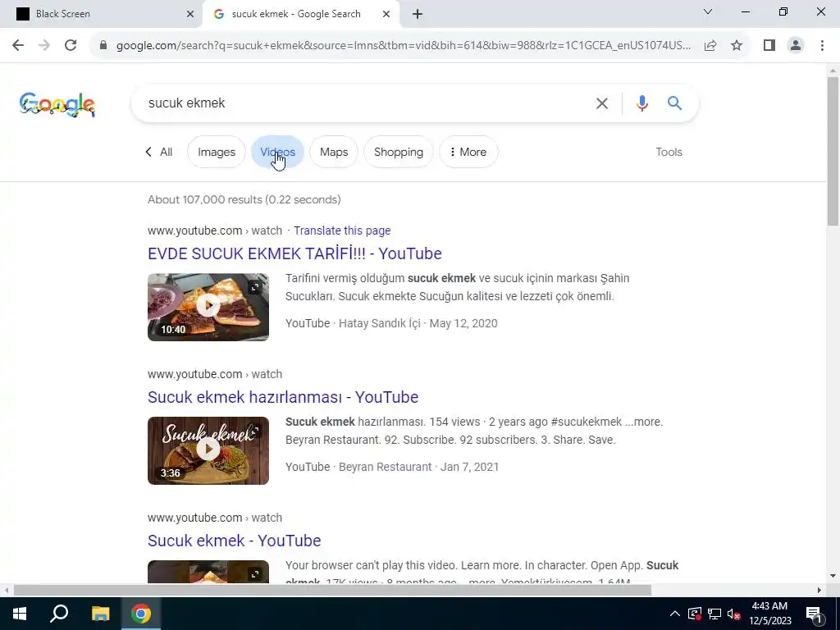840x630 pixels.
Task: Open Windows Start menu
Action: pos(20,614)
